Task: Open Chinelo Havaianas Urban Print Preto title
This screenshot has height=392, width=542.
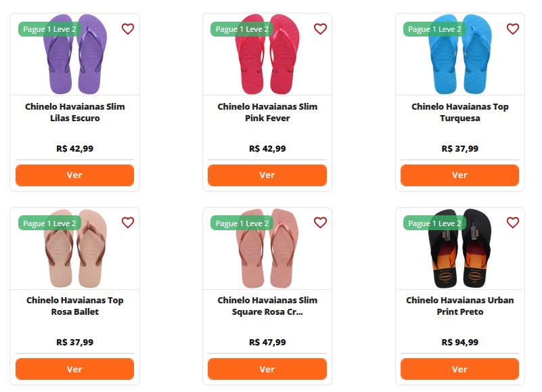Action: (459, 306)
